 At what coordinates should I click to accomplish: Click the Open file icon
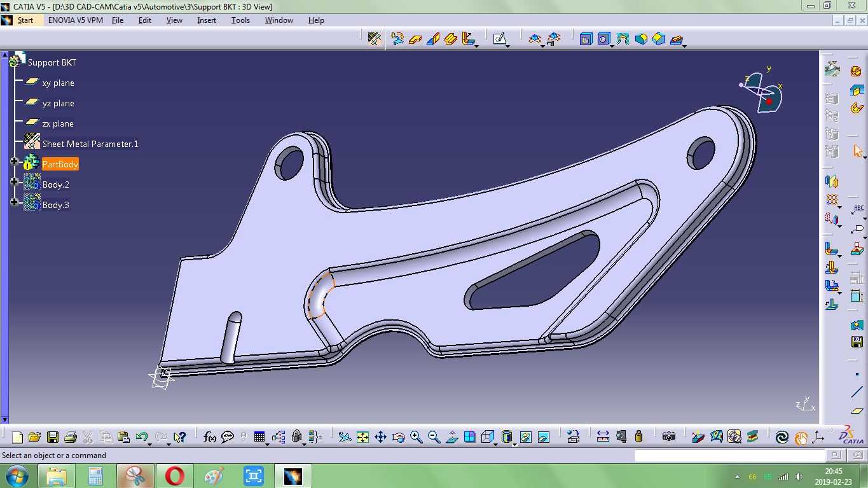point(34,437)
